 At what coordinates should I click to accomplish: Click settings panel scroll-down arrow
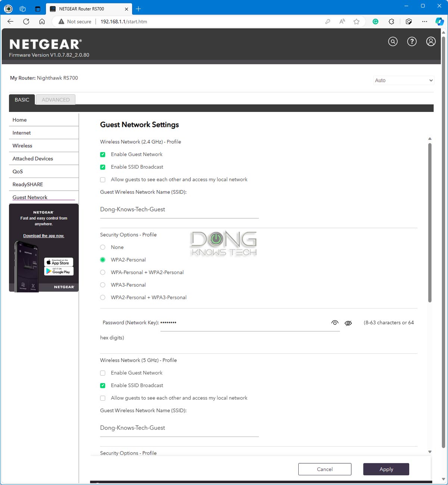click(430, 452)
